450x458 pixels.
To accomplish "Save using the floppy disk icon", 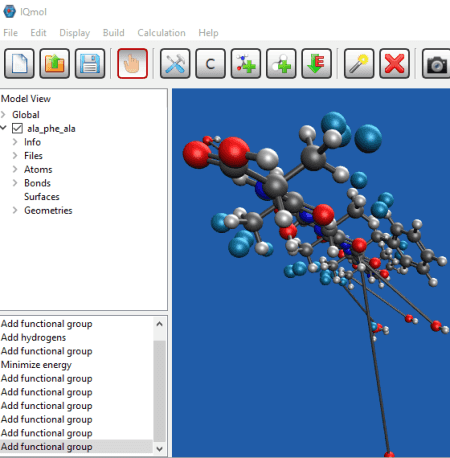I will click(90, 63).
